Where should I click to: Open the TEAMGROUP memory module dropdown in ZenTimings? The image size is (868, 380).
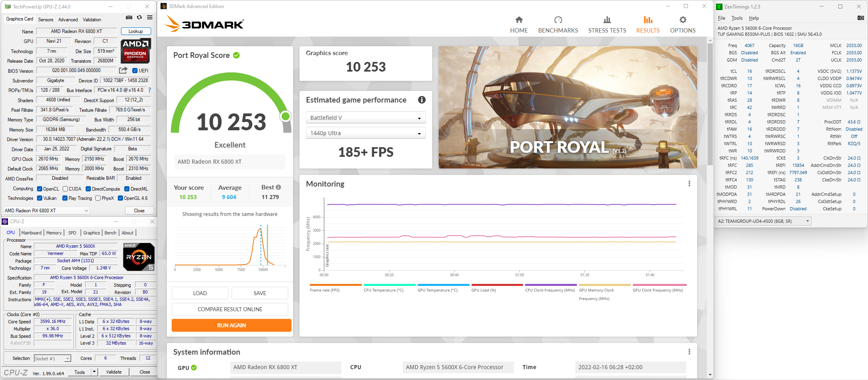point(763,221)
